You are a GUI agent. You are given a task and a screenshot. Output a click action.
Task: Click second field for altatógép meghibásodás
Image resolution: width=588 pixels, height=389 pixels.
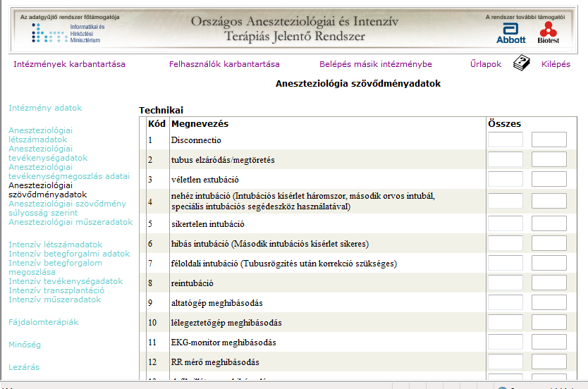(x=549, y=302)
